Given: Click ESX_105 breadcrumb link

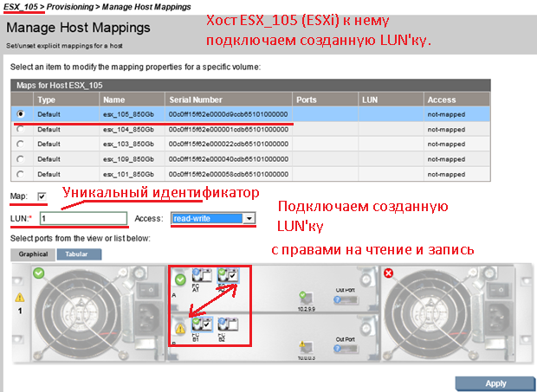Looking at the screenshot, I should pos(19,7).
